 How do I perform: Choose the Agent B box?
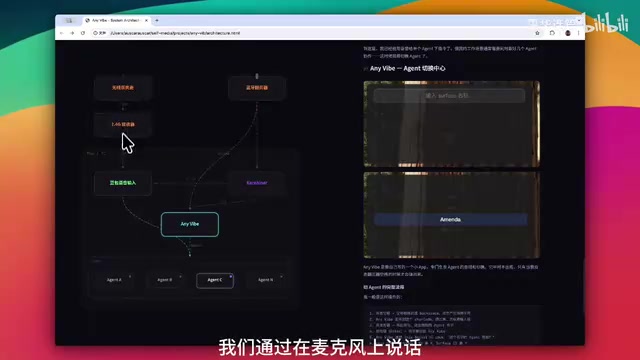pos(164,280)
